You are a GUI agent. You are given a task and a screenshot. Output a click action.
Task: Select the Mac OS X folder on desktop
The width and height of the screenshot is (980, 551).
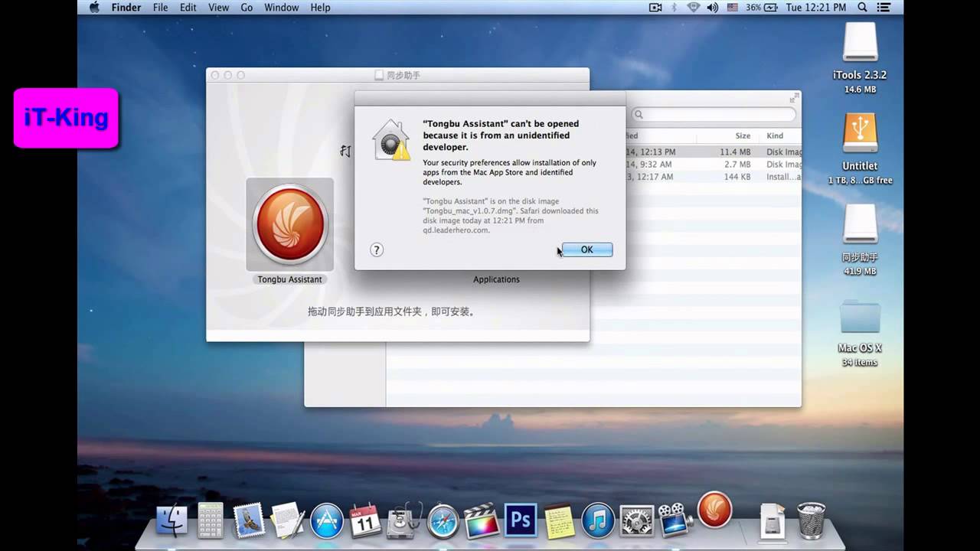coord(860,315)
